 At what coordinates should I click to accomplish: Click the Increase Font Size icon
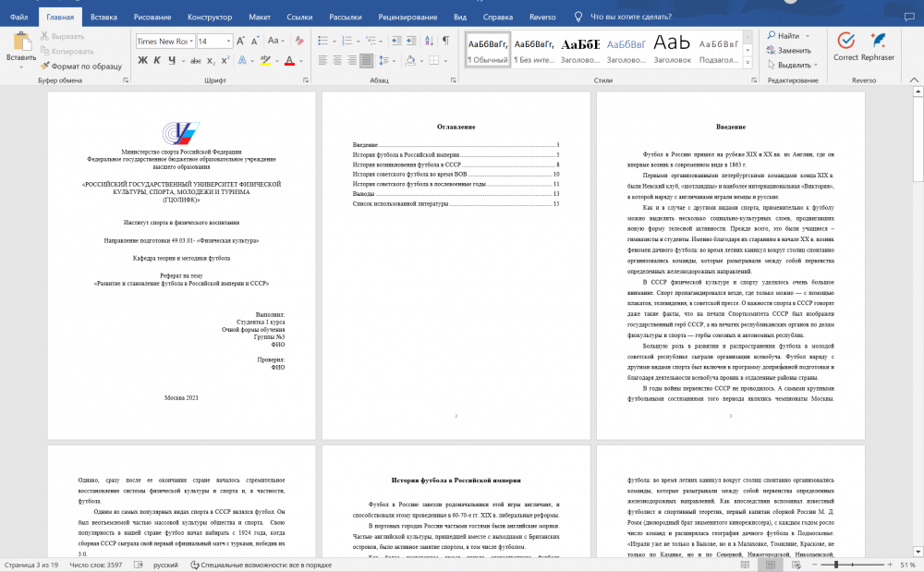[241, 41]
